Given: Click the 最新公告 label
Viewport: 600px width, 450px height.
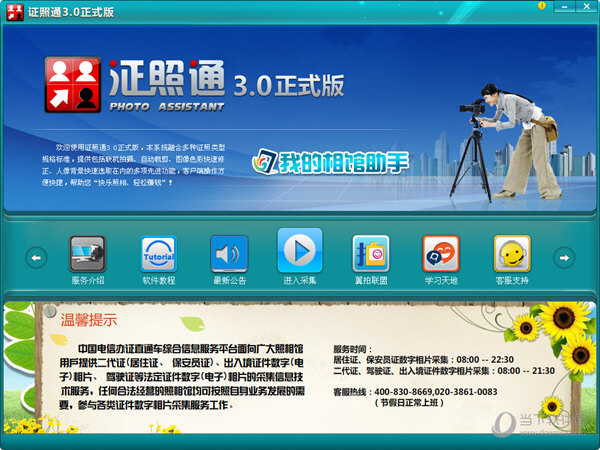Looking at the screenshot, I should [x=229, y=280].
